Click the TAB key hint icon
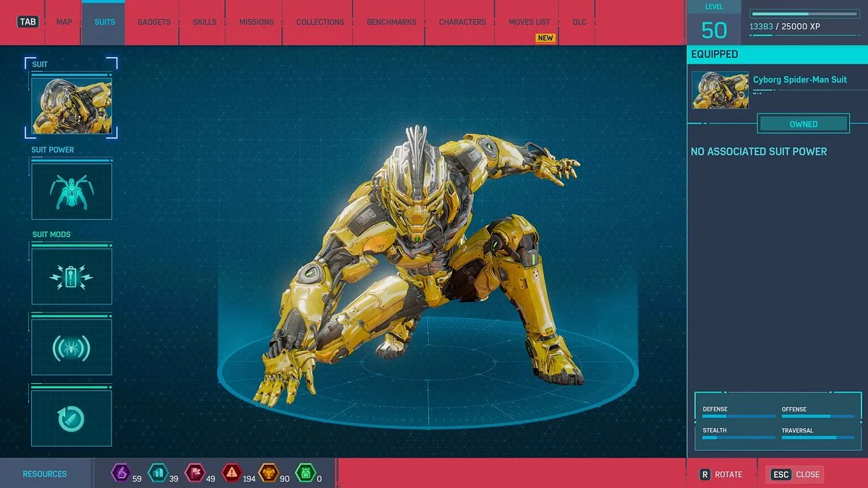The height and width of the screenshot is (488, 868). pyautogui.click(x=28, y=22)
